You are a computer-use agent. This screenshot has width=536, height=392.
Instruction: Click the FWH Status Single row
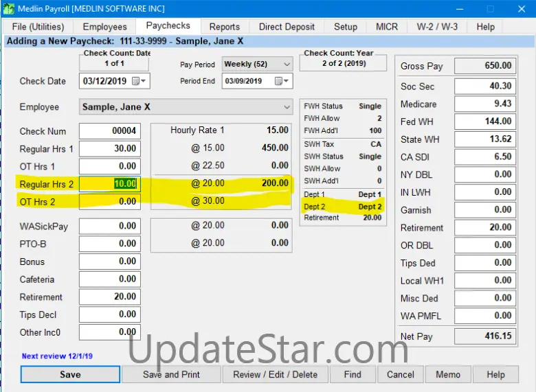point(342,106)
